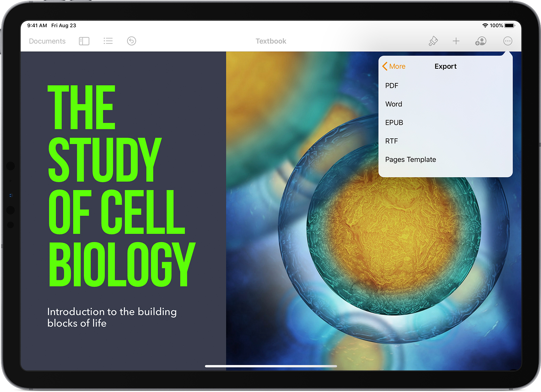Go back using the More chevron

394,66
